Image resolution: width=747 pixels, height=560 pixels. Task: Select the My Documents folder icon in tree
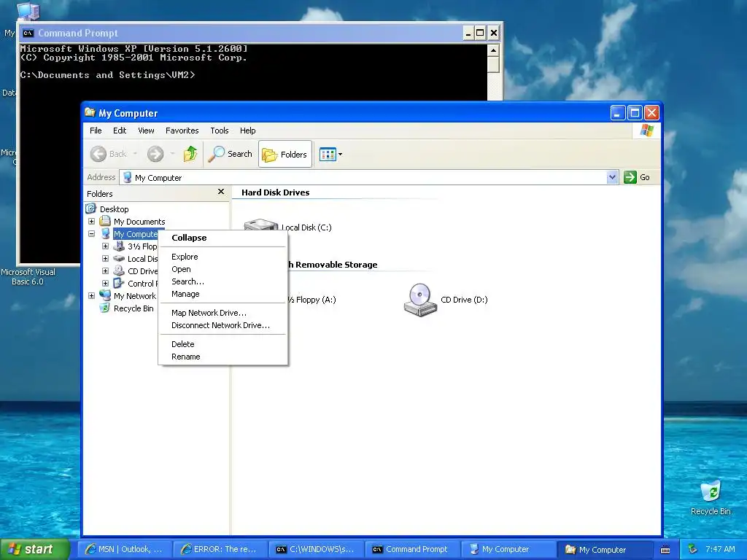pos(105,221)
